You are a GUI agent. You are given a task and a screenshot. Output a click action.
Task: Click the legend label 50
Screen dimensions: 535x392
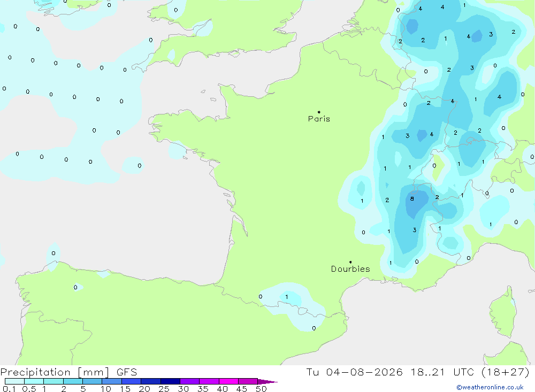coord(261,389)
